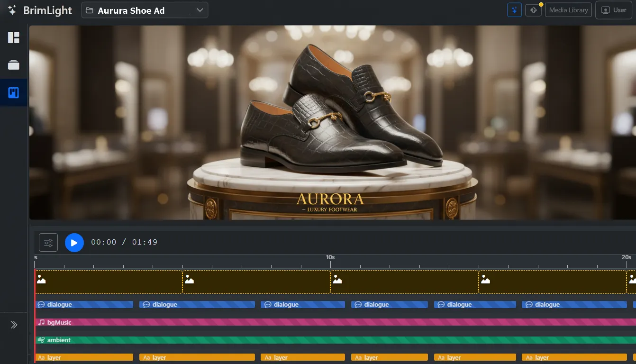Click the project dropdown chevron arrow
The image size is (636, 364).
point(199,10)
